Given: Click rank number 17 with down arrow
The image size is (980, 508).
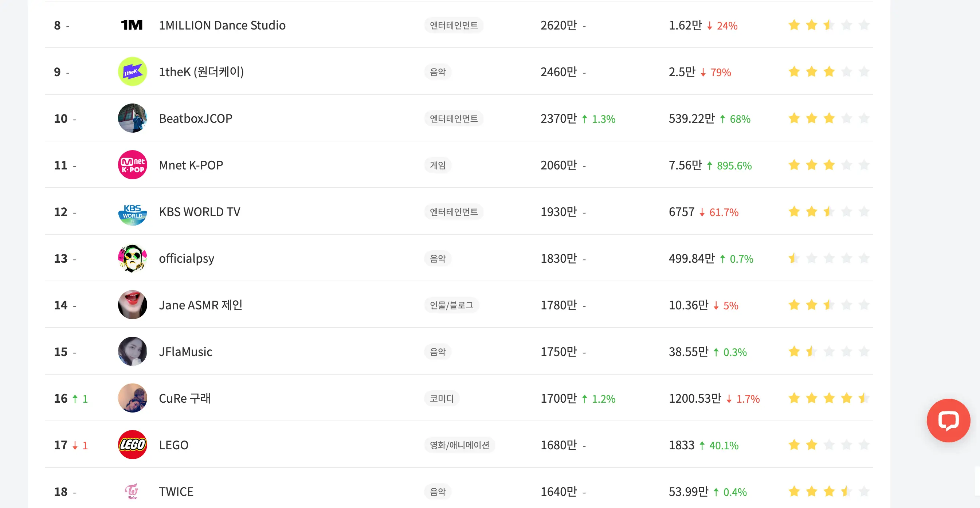Looking at the screenshot, I should [x=71, y=445].
